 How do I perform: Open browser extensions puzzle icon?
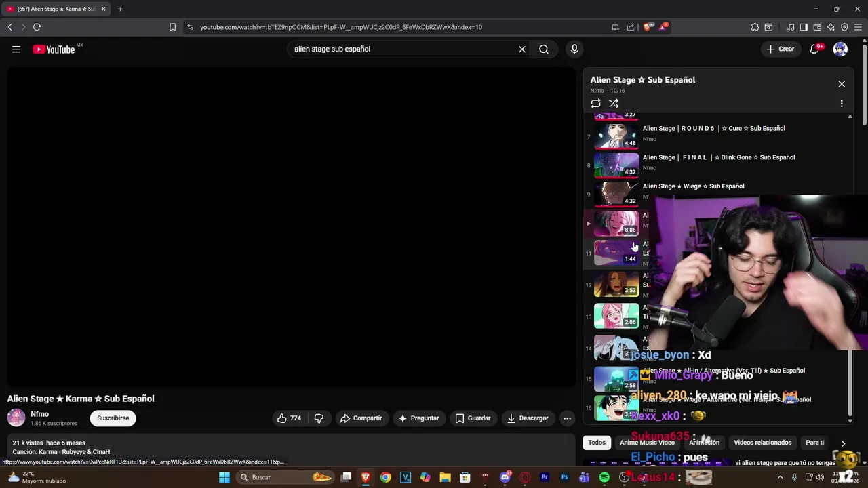click(755, 27)
